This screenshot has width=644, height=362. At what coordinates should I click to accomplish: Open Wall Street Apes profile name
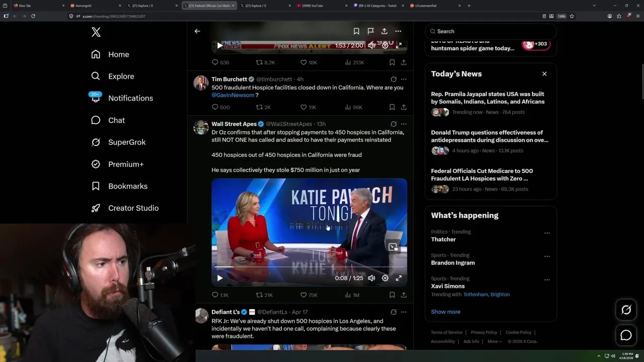pyautogui.click(x=234, y=124)
